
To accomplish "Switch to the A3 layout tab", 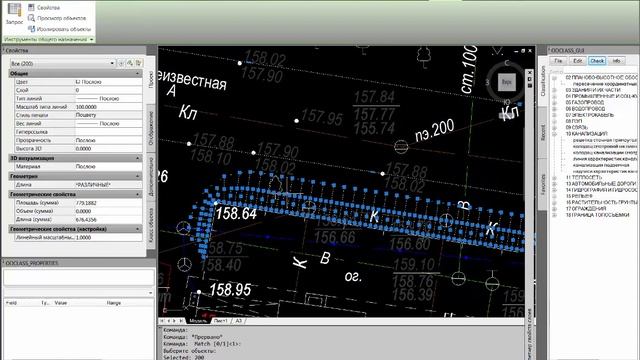I will point(238,321).
